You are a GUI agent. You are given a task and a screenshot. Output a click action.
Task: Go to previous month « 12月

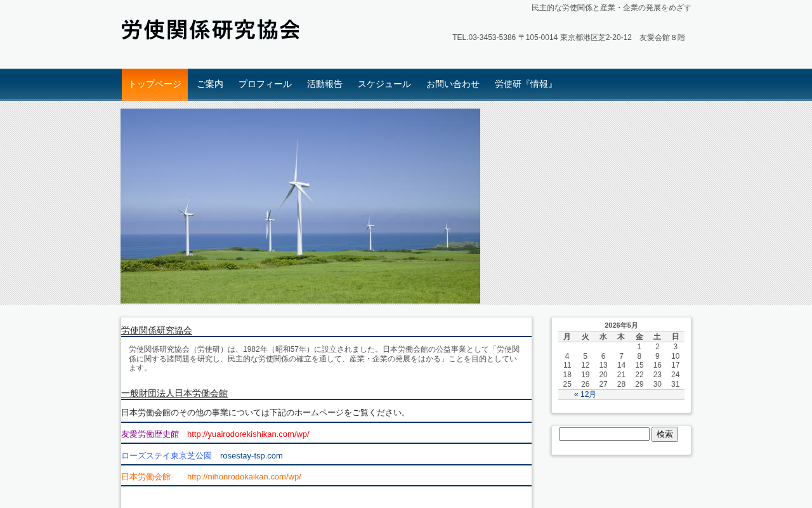585,394
